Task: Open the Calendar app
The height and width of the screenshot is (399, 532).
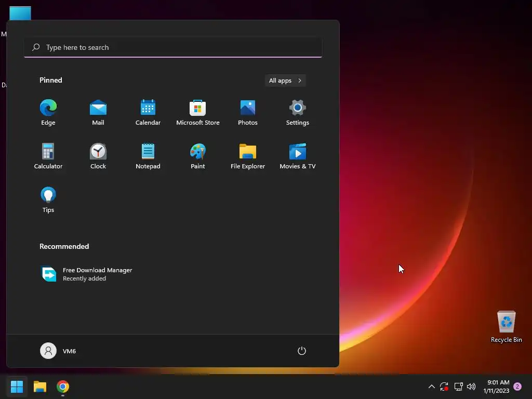Action: click(148, 113)
